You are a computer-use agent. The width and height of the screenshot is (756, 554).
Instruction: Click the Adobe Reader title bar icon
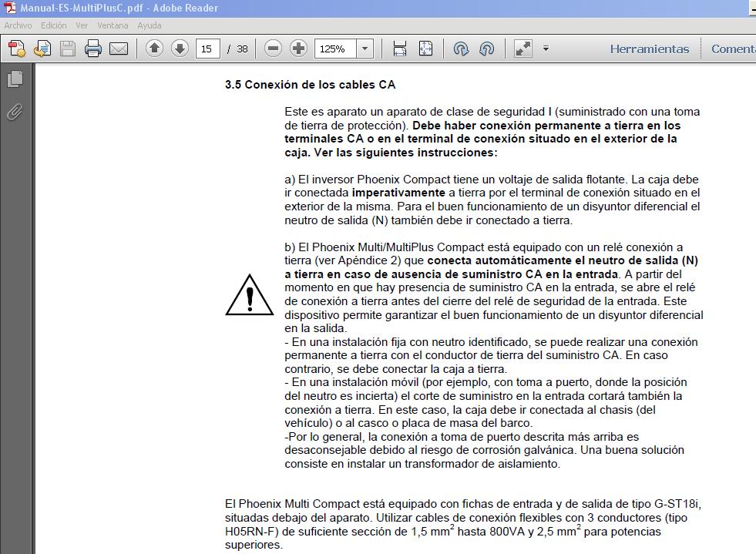click(x=10, y=8)
